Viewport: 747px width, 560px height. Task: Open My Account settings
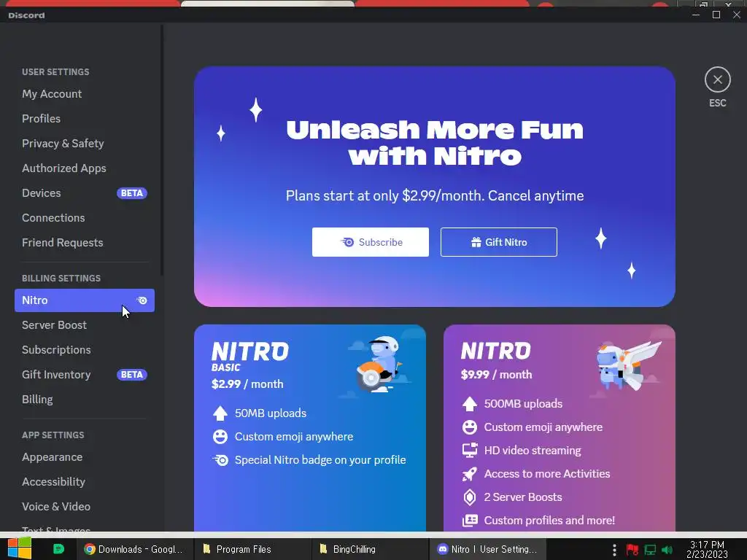52,94
